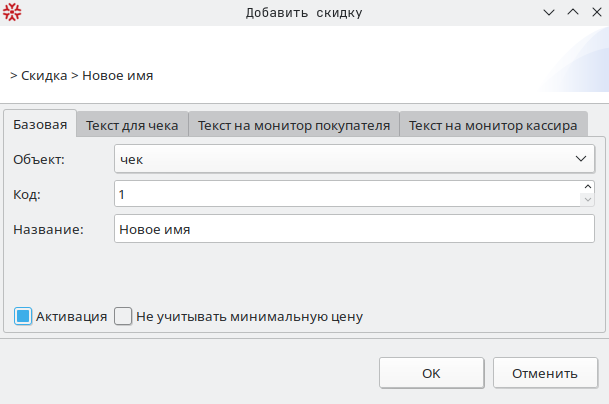Close the dialog using the title bar X
The height and width of the screenshot is (404, 609).
595,13
